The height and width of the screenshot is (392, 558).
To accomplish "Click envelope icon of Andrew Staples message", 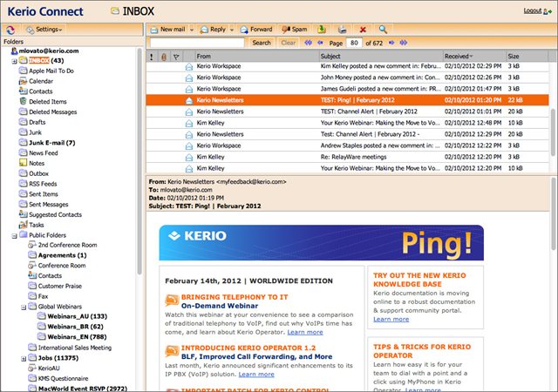I will 189,145.
